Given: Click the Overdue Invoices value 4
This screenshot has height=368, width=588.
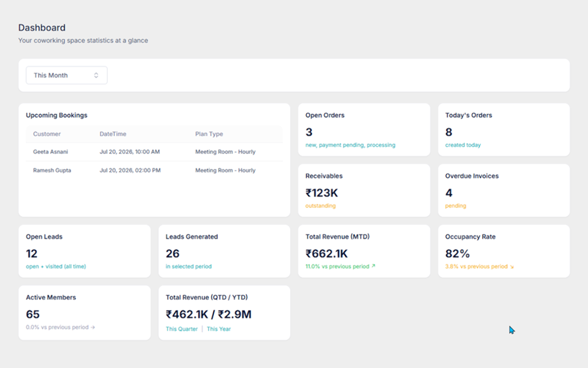Looking at the screenshot, I should [x=449, y=193].
